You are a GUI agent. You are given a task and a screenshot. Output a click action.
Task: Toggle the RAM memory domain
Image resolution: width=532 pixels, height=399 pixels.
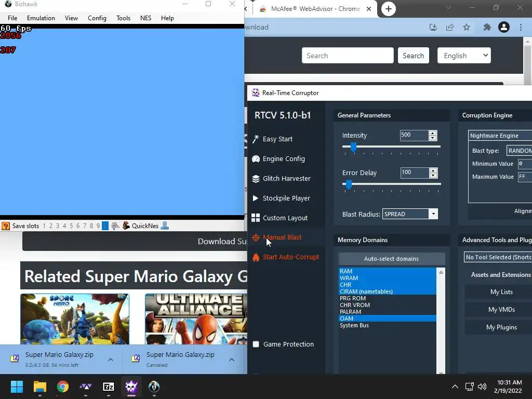(388, 271)
